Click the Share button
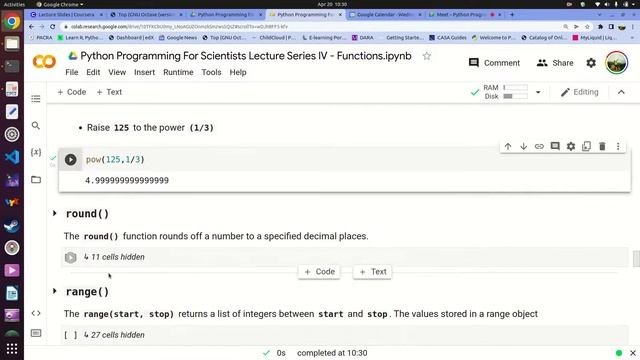This screenshot has width=640, height=360. click(x=555, y=63)
